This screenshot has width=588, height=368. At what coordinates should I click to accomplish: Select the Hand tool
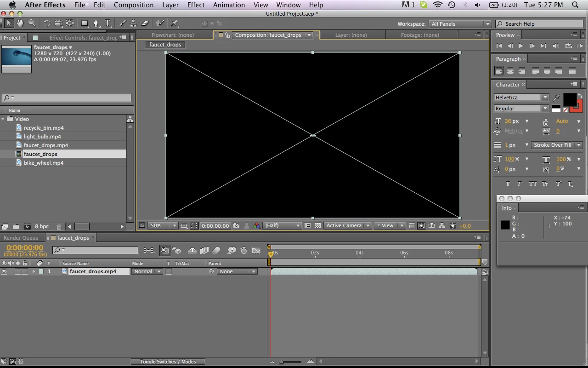point(21,23)
